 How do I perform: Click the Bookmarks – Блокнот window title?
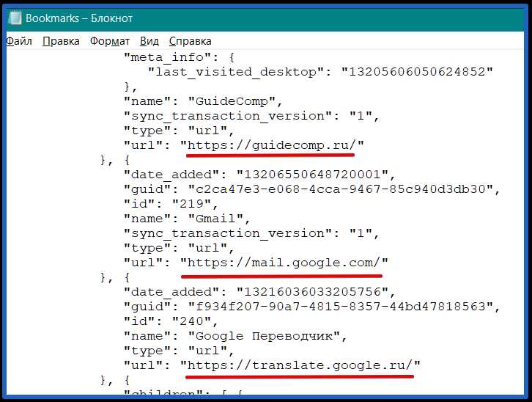coord(79,18)
